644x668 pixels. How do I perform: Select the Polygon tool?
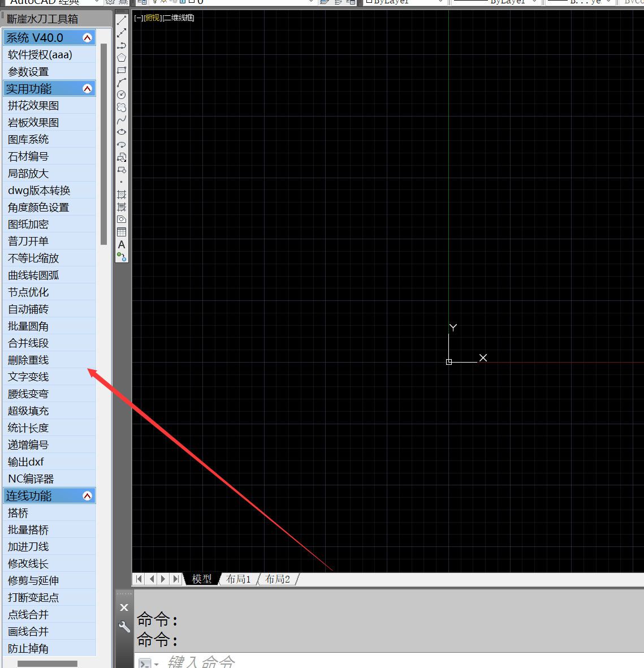tap(122, 58)
